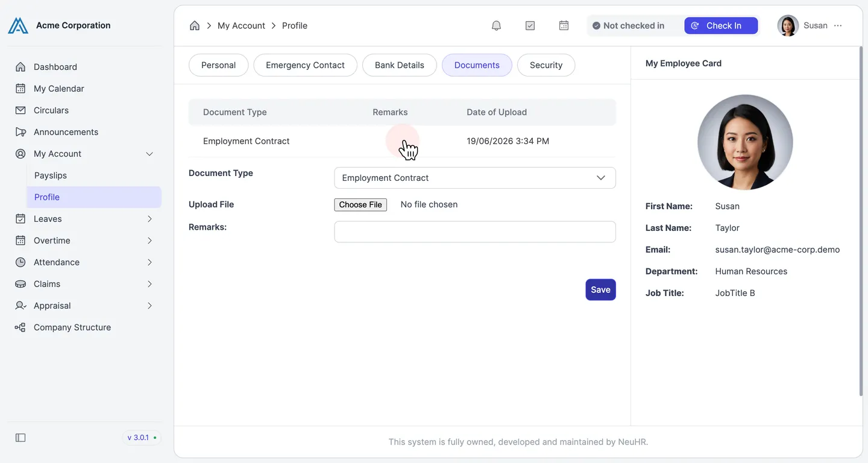Switch to the Emergency Contact tab
Viewport: 868px width, 463px height.
coord(305,65)
